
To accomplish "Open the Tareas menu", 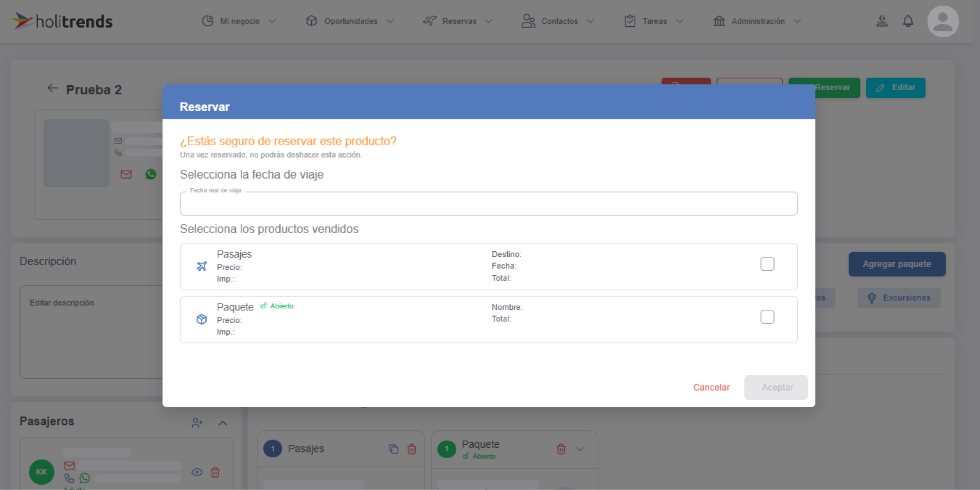I will [x=654, y=21].
